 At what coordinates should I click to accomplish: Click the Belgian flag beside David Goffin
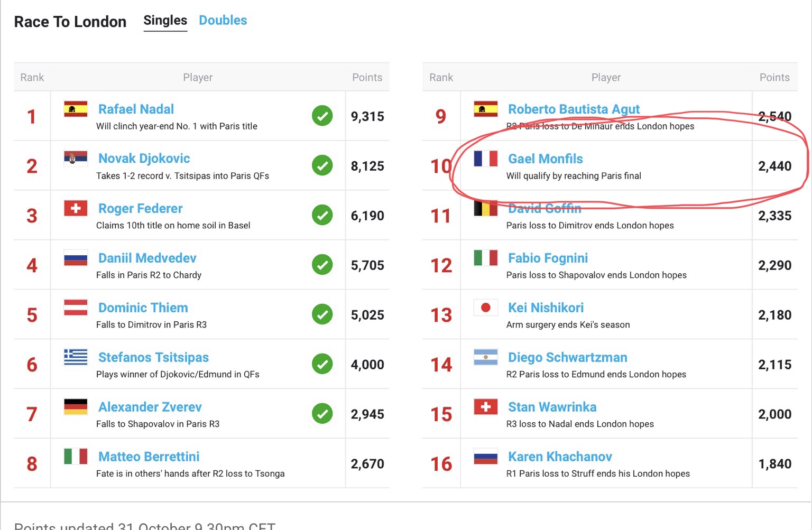(x=486, y=209)
